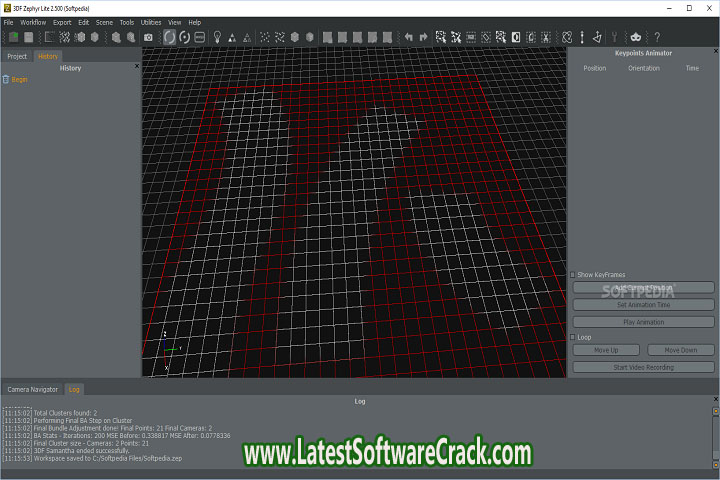Switch to the Log tab

point(74,389)
